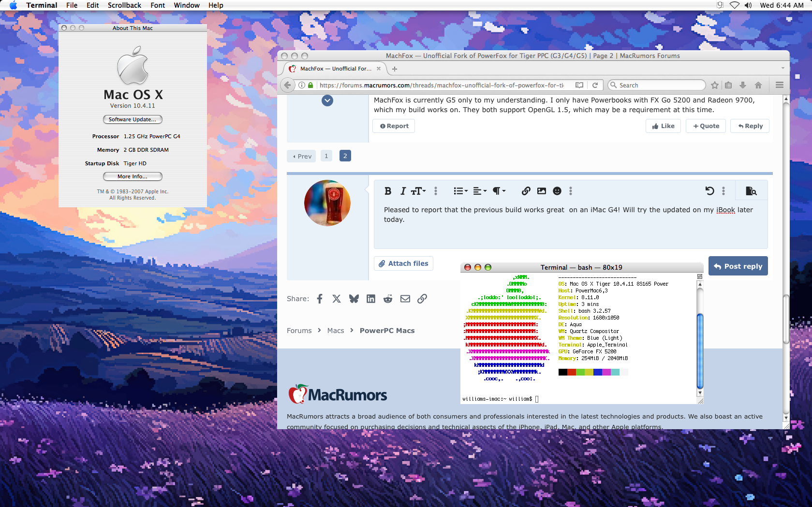Screen dimensions: 812x507
Task: Share thread on Bluesky
Action: click(x=354, y=299)
